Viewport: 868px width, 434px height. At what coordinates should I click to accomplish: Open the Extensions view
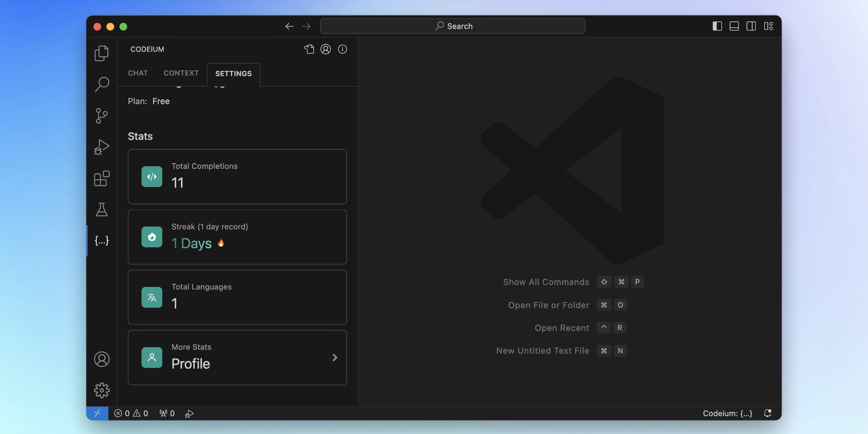102,178
